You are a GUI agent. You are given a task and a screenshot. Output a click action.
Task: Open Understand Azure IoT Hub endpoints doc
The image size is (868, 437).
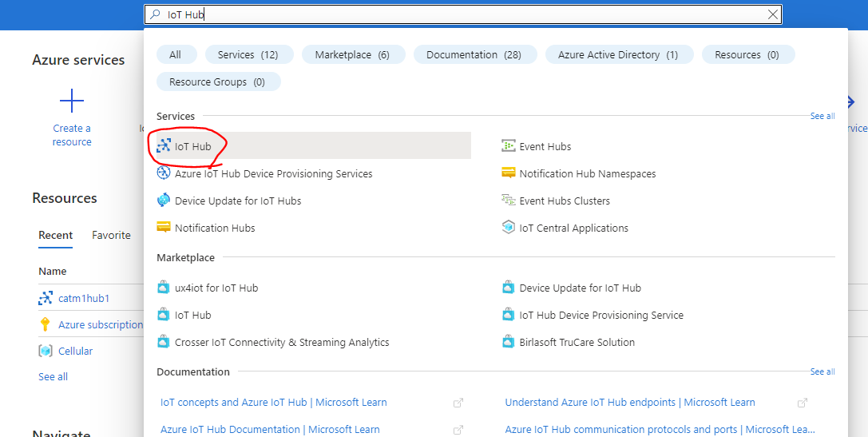(x=630, y=403)
